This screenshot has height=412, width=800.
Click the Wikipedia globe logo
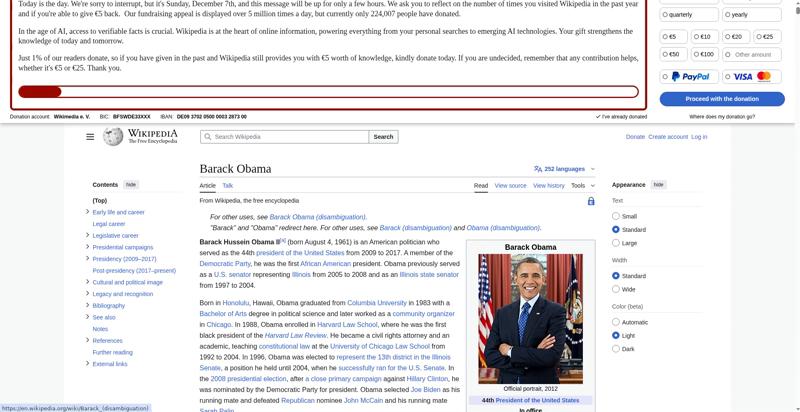click(112, 136)
